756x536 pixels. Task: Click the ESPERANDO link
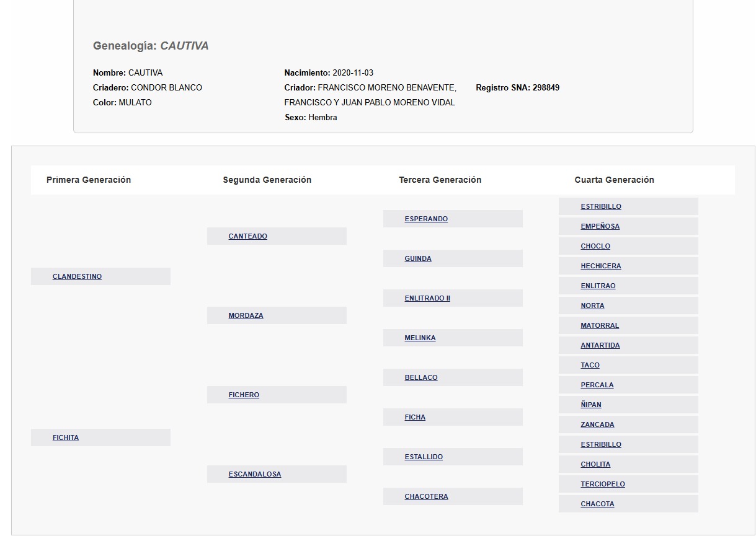click(x=426, y=219)
